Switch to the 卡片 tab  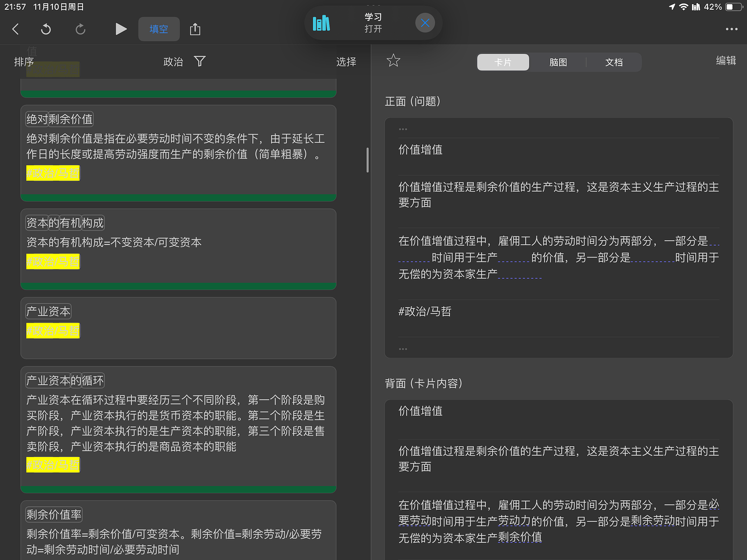coord(503,62)
